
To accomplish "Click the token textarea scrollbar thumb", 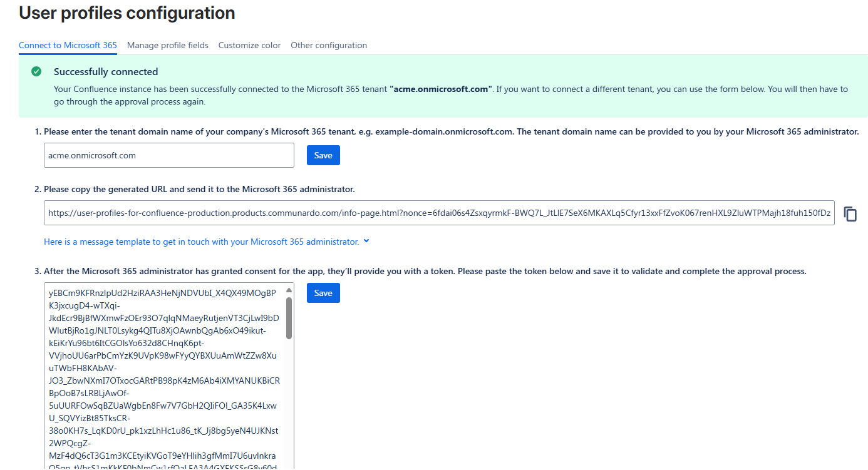I will (289, 318).
